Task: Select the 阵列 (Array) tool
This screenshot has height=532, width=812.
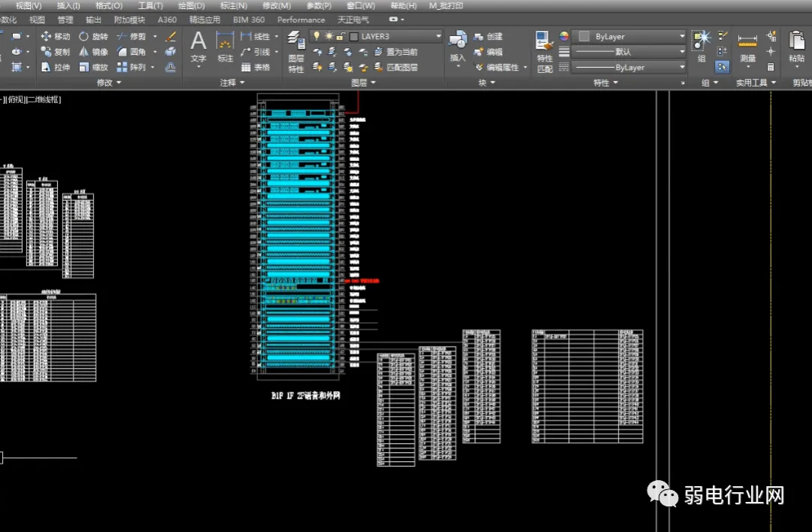Action: click(132, 68)
